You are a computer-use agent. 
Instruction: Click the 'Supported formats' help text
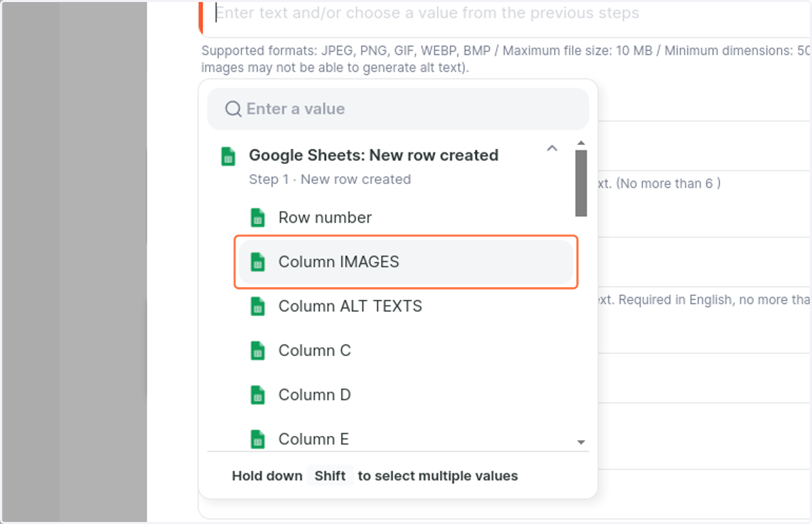(x=506, y=59)
